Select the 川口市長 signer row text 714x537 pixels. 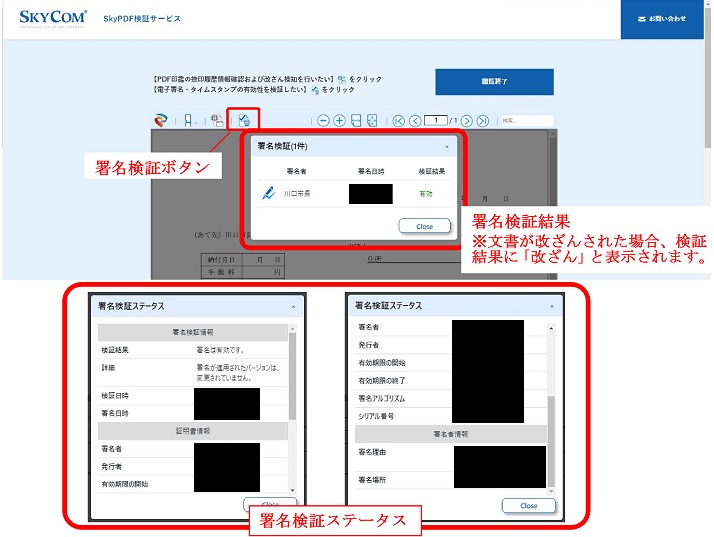(x=297, y=194)
